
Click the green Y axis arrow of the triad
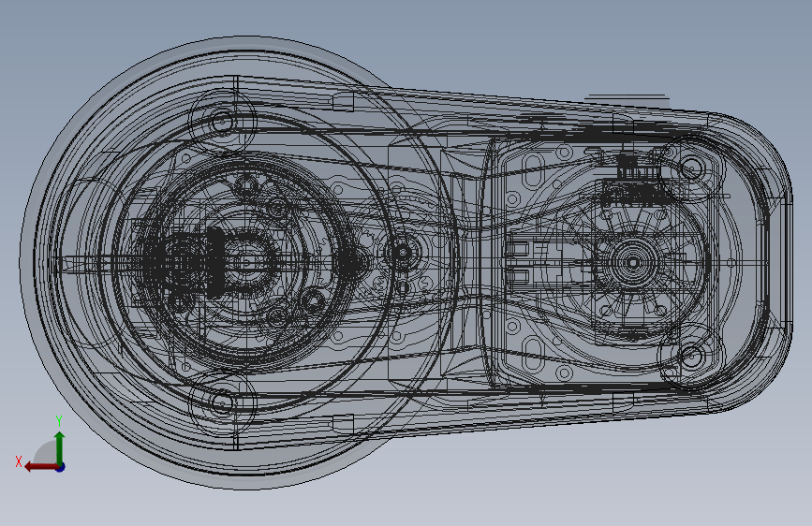(60, 447)
